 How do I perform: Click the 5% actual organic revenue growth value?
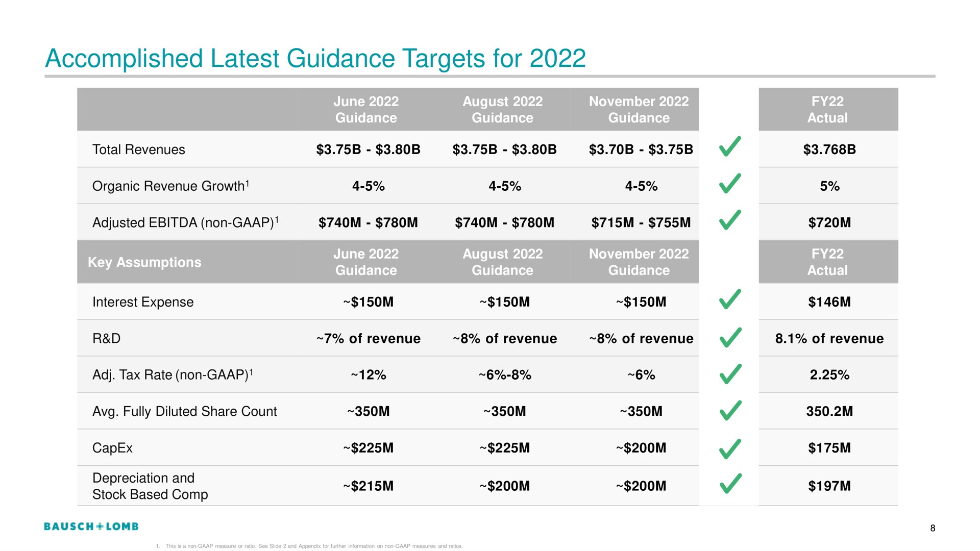[829, 186]
